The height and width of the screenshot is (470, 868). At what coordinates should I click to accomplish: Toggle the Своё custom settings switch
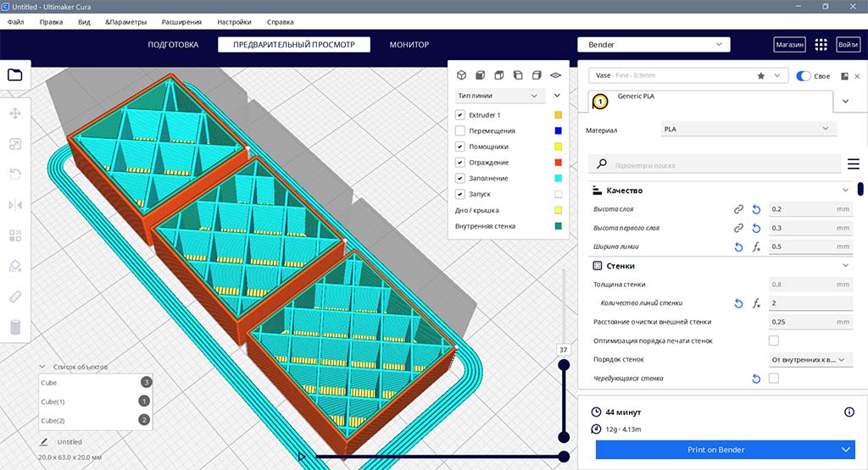pos(804,75)
